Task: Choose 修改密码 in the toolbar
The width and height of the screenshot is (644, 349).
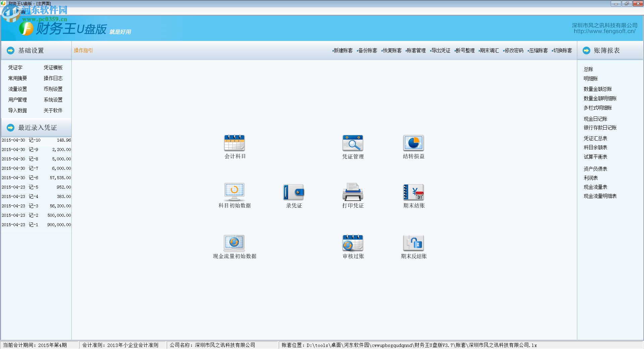Action: tap(513, 51)
